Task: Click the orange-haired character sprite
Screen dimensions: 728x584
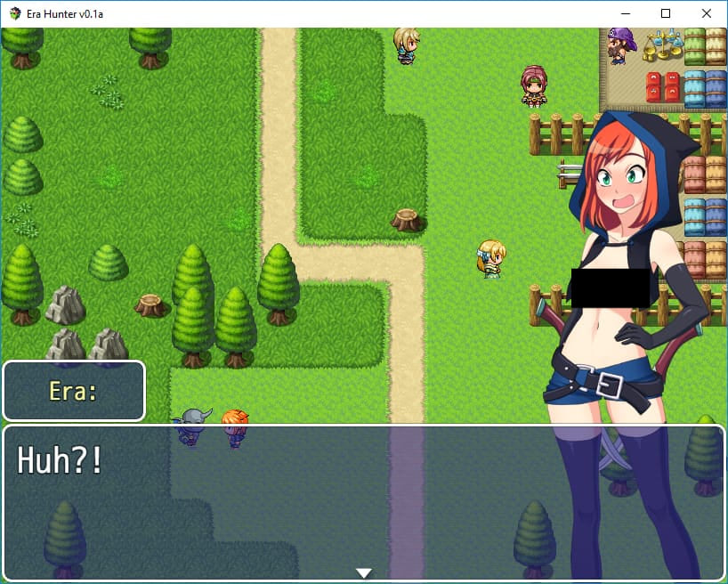Action: (x=234, y=427)
